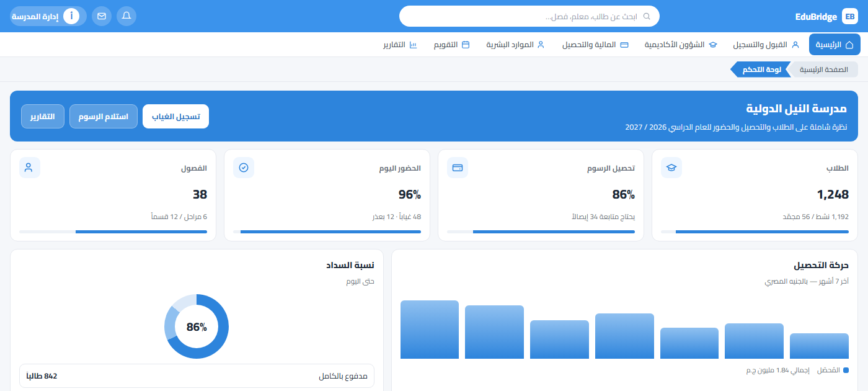This screenshot has width=868, height=391.
Task: Click the tallest bar in حركة التحصيل chart
Action: point(430,330)
